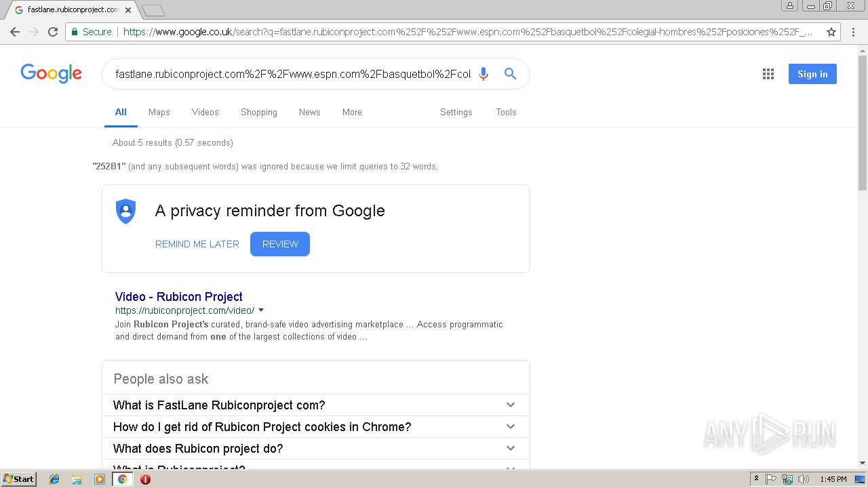
Task: Open the More search menu
Action: (352, 112)
